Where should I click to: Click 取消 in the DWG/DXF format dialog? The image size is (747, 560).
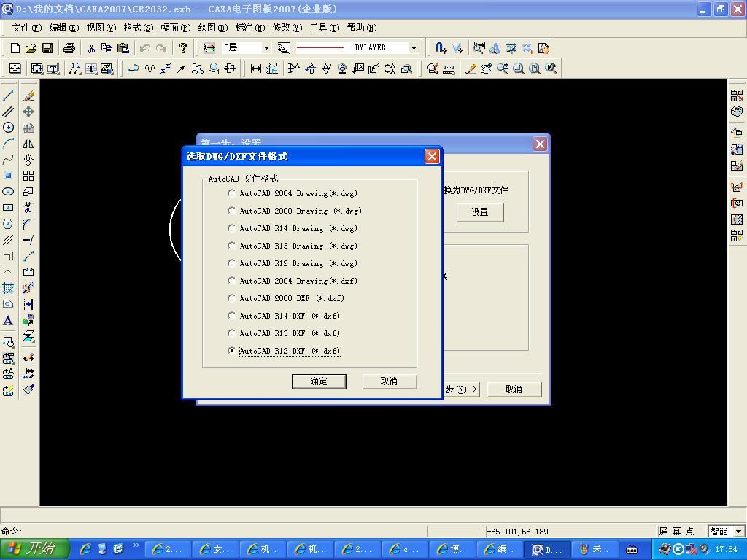[x=390, y=381]
